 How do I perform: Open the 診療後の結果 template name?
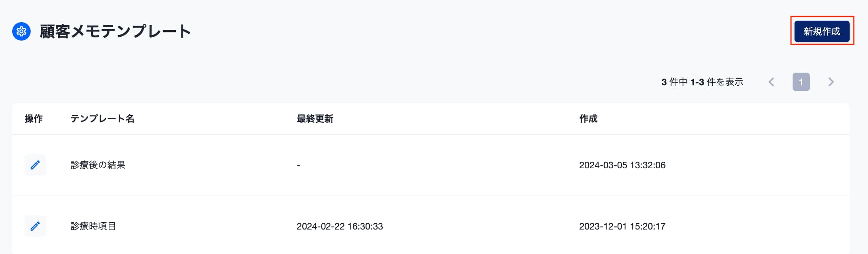point(98,165)
